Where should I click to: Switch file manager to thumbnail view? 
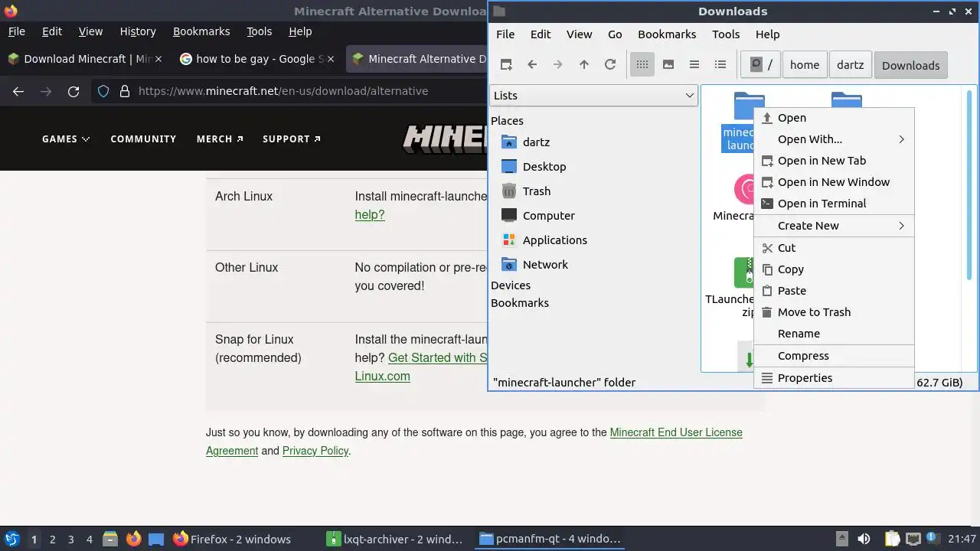668,65
